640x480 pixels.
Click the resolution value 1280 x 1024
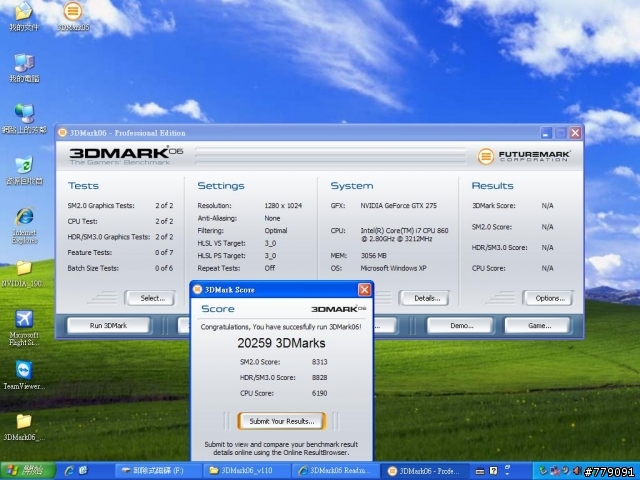pos(283,206)
